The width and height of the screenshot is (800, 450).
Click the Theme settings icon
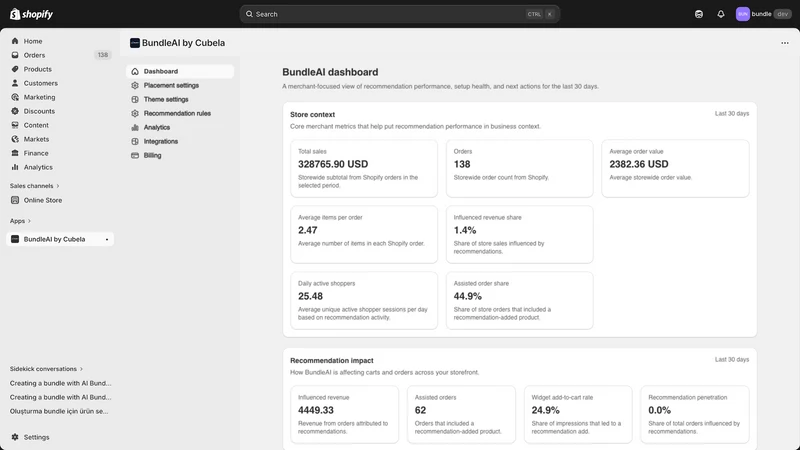point(135,99)
